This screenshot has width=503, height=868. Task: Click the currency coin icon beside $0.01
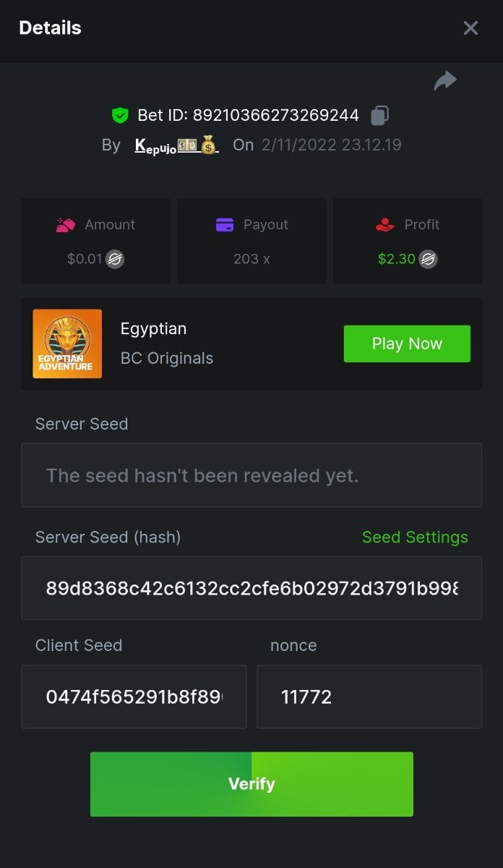[x=115, y=259]
